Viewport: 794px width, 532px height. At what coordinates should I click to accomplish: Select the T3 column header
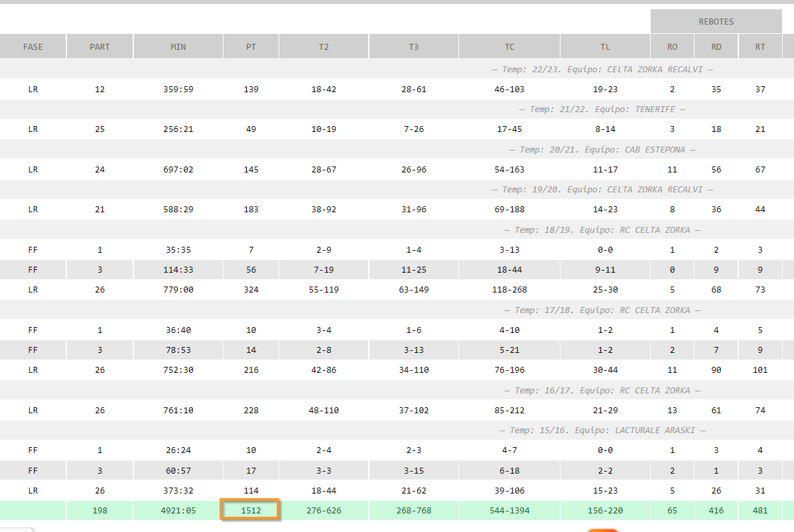tap(414, 46)
